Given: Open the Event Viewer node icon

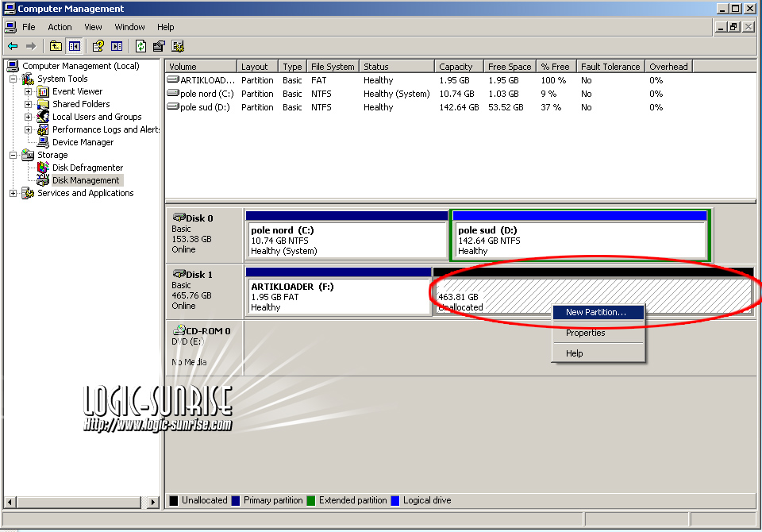Looking at the screenshot, I should pos(43,91).
